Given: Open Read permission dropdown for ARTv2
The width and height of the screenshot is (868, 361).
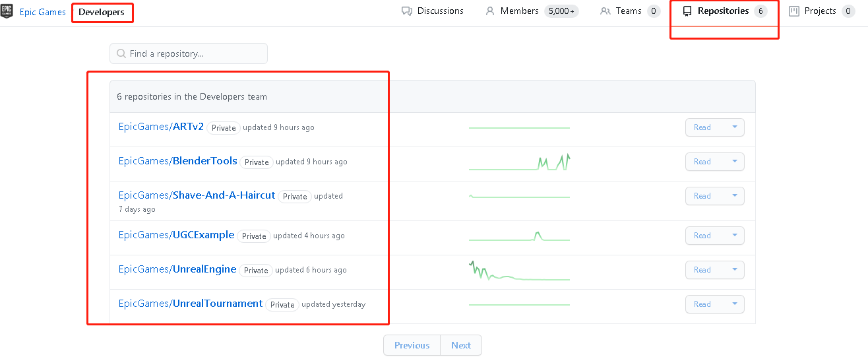Looking at the screenshot, I should pos(715,127).
